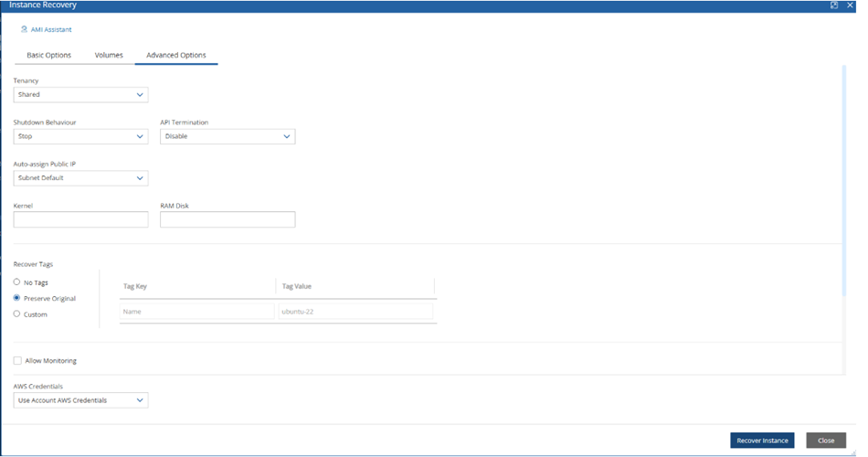
Task: Click the Recover Instance button
Action: [x=762, y=441]
